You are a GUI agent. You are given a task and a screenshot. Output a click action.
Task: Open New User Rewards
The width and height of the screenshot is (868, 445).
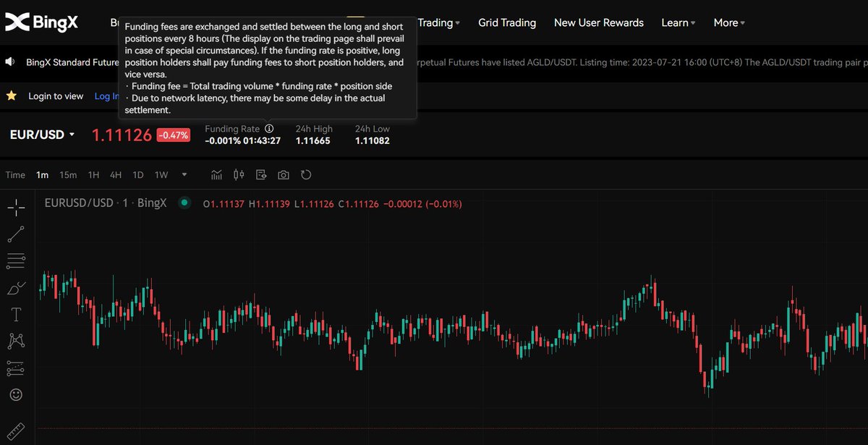(598, 22)
